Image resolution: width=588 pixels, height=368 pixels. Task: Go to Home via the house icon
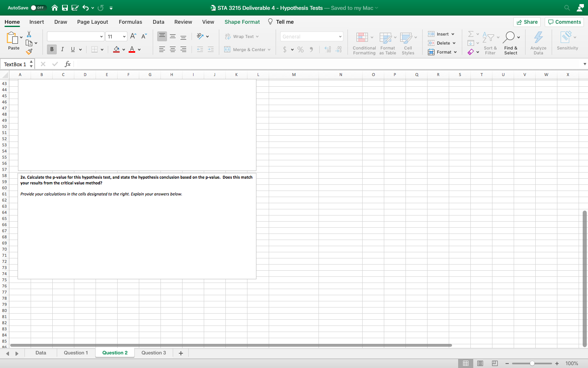(55, 8)
